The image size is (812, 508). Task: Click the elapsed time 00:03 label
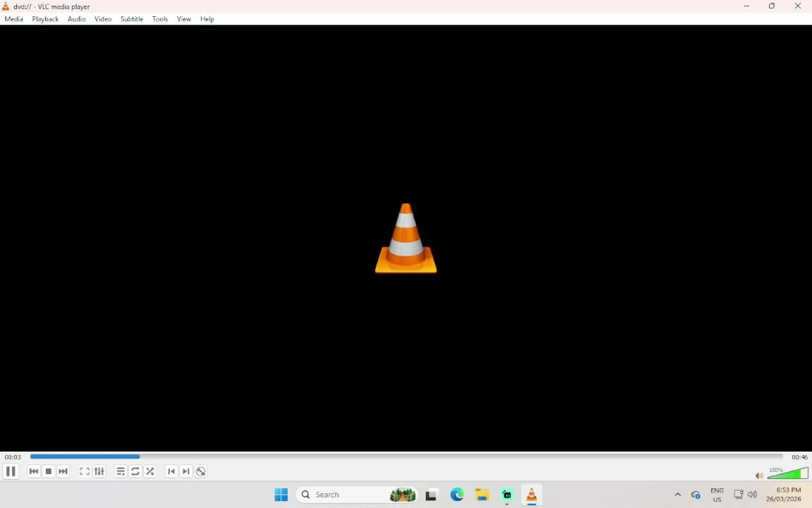pyautogui.click(x=13, y=457)
